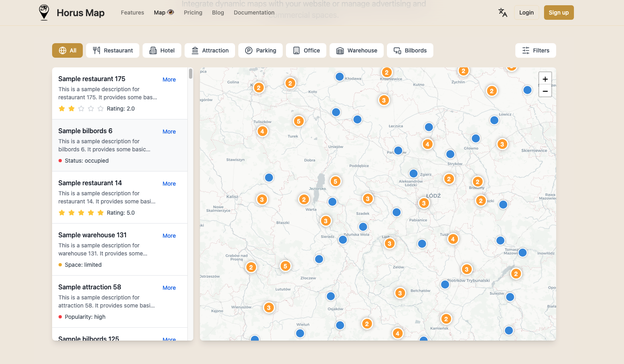Select the Sample warehouse 131 title
624x364 pixels.
(92, 235)
